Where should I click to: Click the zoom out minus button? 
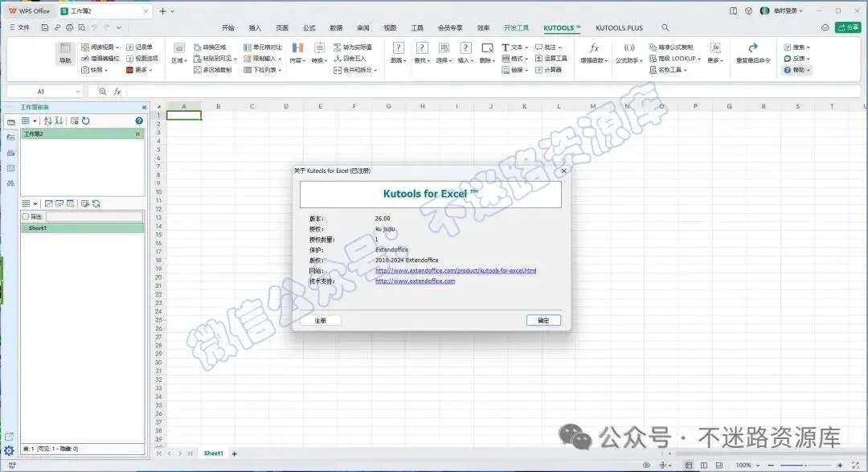click(771, 466)
